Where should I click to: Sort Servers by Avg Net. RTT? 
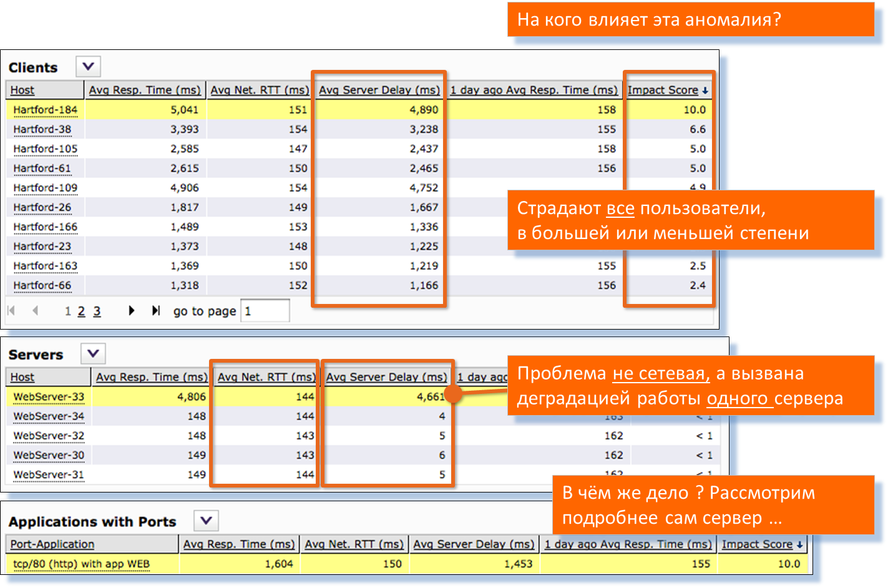click(x=266, y=377)
